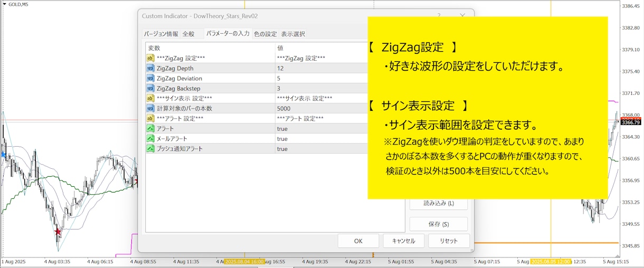The width and height of the screenshot is (644, 268).
Task: Click the red star signal on the chart
Action: pos(58,232)
